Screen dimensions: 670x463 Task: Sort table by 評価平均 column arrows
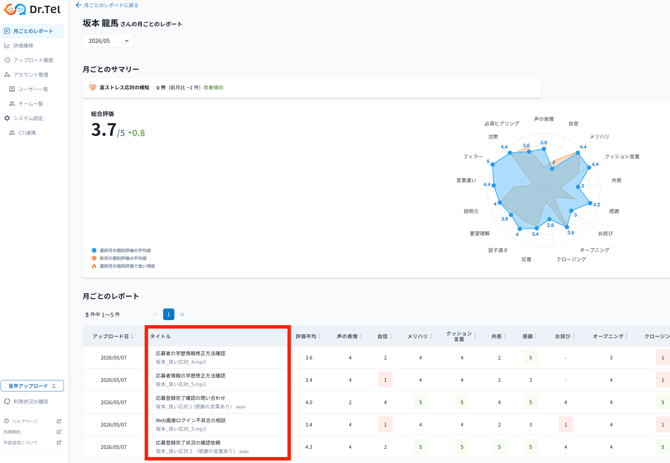(x=319, y=337)
